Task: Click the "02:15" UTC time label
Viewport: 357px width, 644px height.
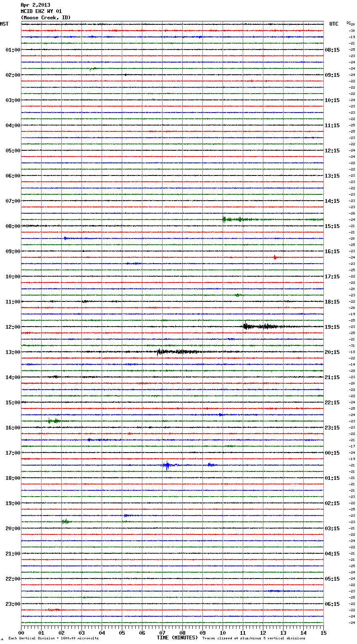Action: (332, 503)
